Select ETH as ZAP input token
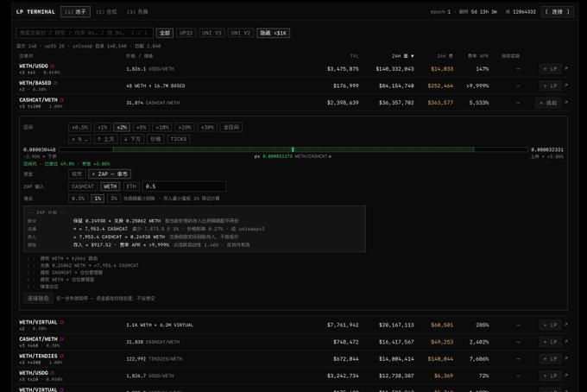The image size is (587, 392). (x=131, y=187)
